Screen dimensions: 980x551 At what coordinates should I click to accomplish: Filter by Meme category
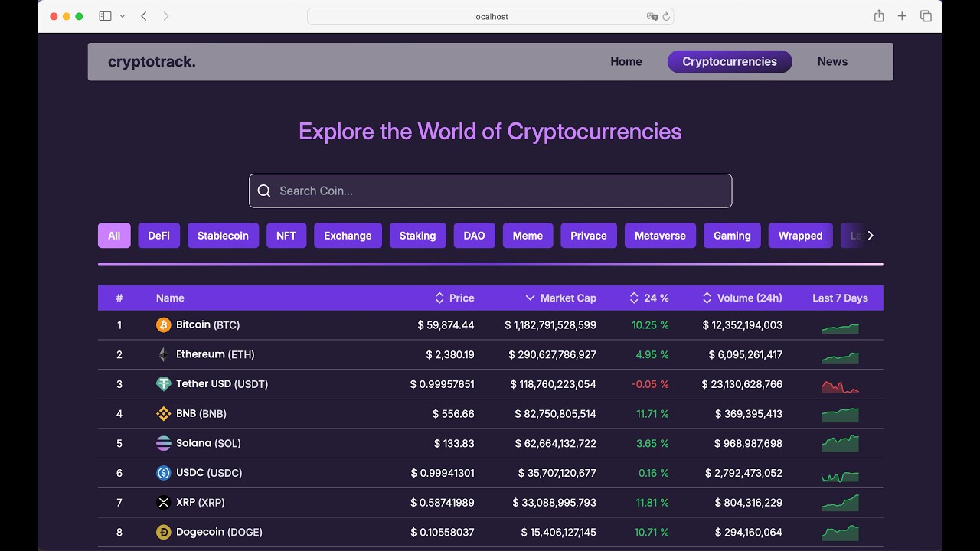click(x=528, y=236)
